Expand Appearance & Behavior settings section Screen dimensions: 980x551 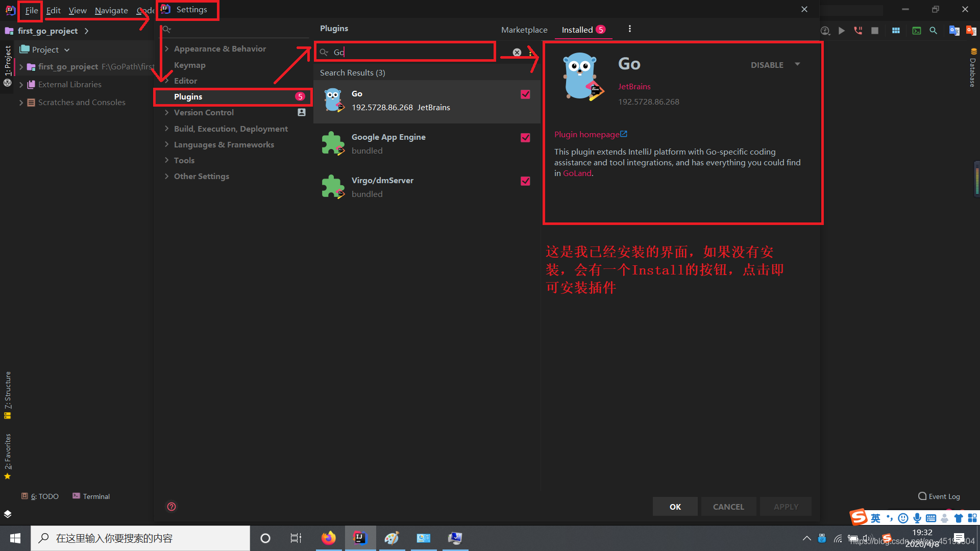pyautogui.click(x=167, y=49)
